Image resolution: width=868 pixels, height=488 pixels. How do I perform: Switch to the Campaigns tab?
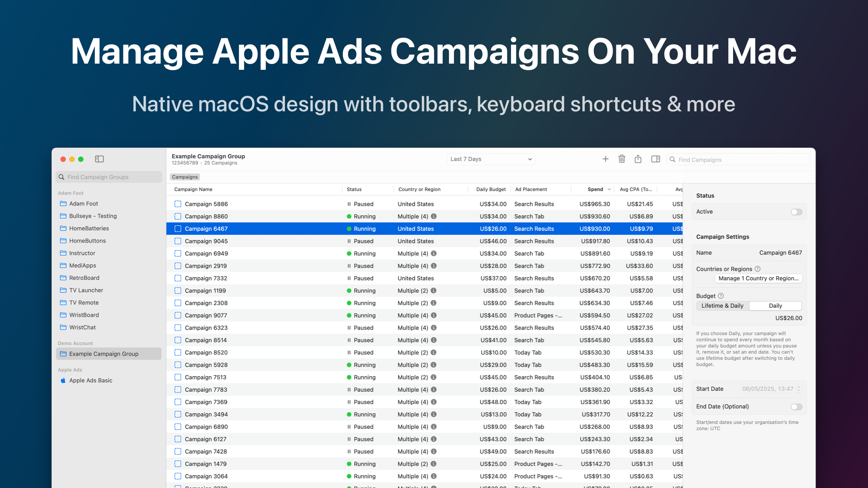184,177
